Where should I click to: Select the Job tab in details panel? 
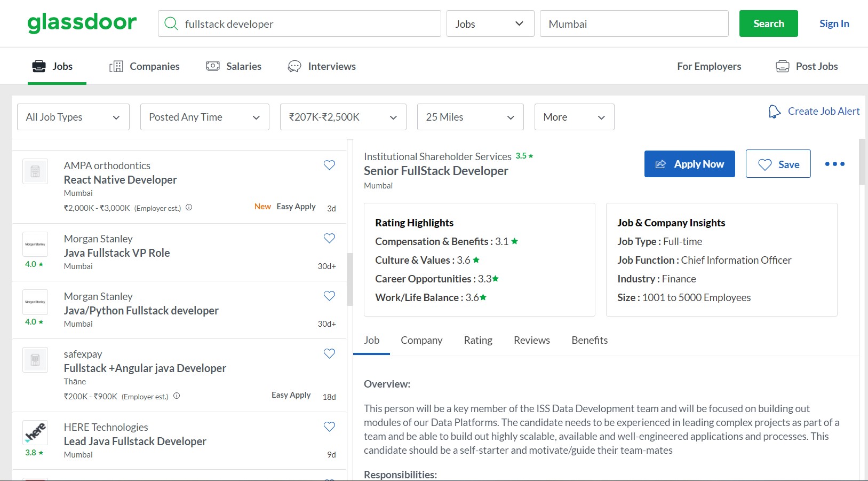pos(372,341)
